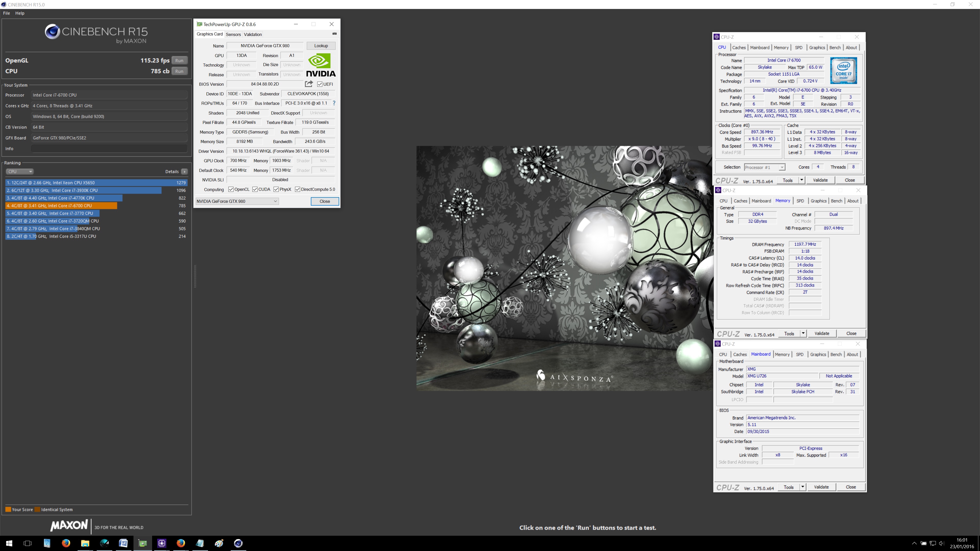Open Tools dropdown arrow in Mainboard tab window
Image resolution: width=980 pixels, height=551 pixels.
pos(803,487)
